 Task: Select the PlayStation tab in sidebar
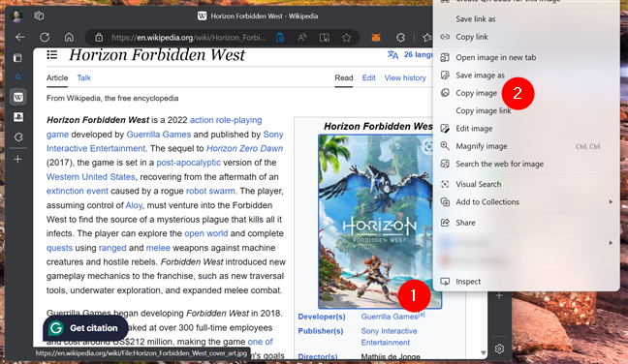pos(18,117)
